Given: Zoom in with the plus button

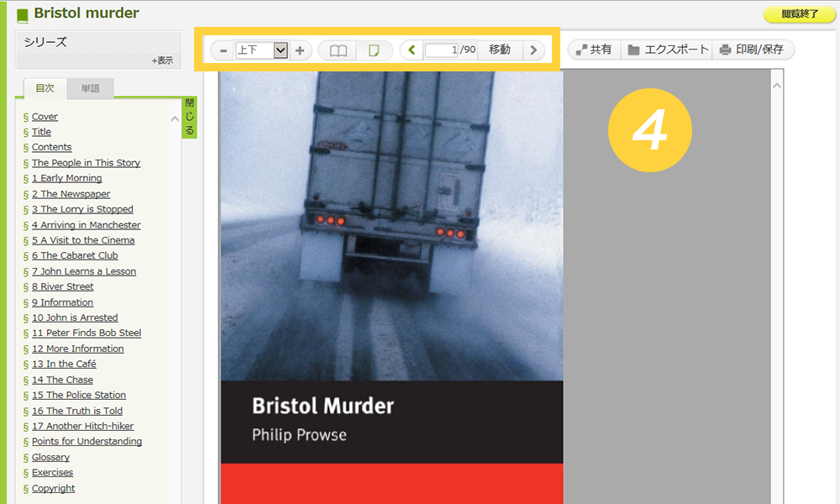Looking at the screenshot, I should tap(300, 50).
